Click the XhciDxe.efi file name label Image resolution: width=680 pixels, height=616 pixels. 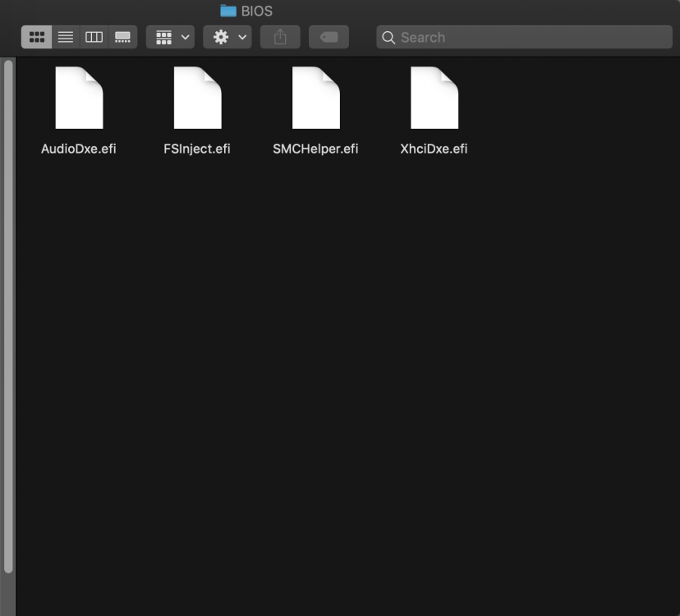pyautogui.click(x=434, y=149)
